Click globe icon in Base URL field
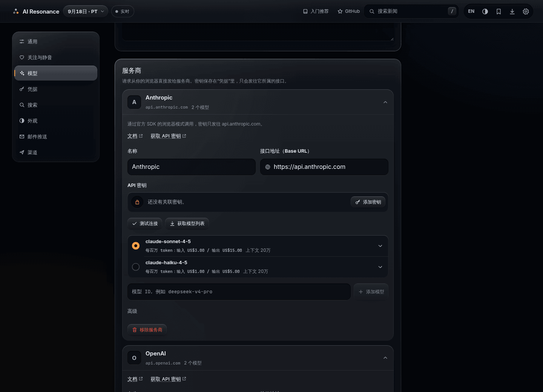The image size is (543, 392). pyautogui.click(x=268, y=167)
